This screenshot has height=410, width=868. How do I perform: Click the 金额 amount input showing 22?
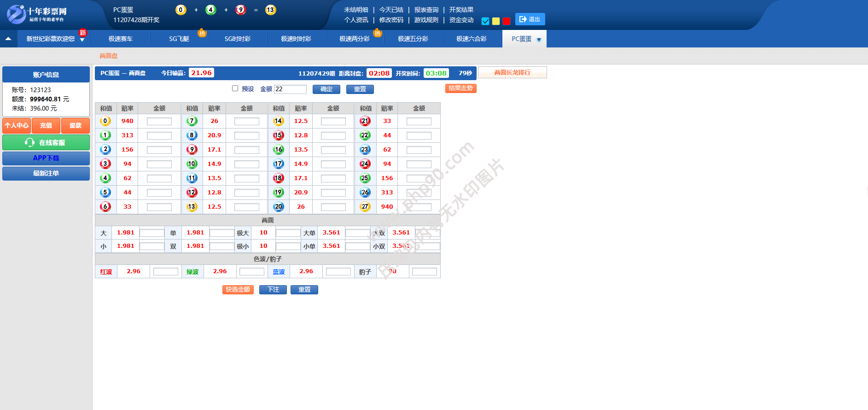click(x=290, y=89)
